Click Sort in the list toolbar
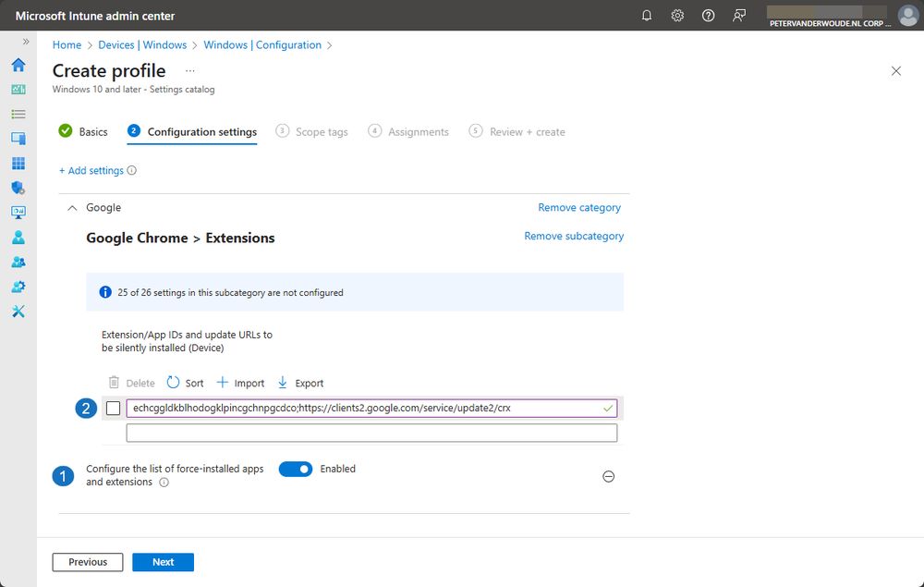The image size is (924, 587). [185, 383]
